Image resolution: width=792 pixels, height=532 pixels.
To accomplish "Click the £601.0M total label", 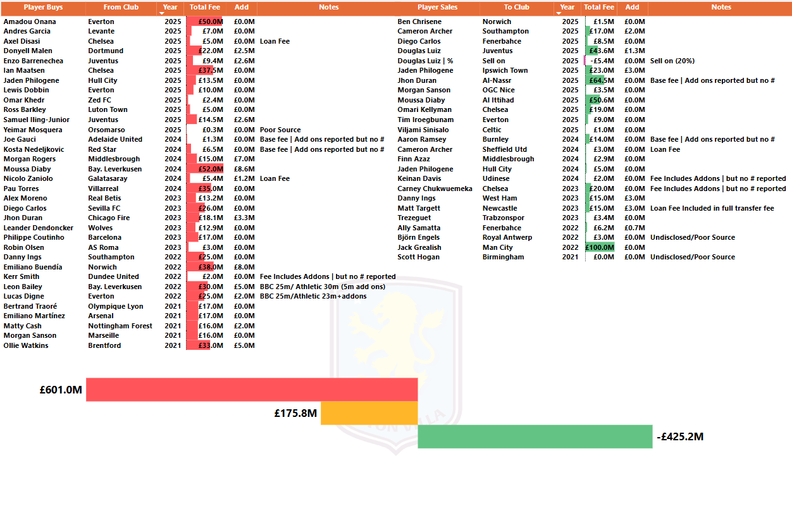I will 61,390.
